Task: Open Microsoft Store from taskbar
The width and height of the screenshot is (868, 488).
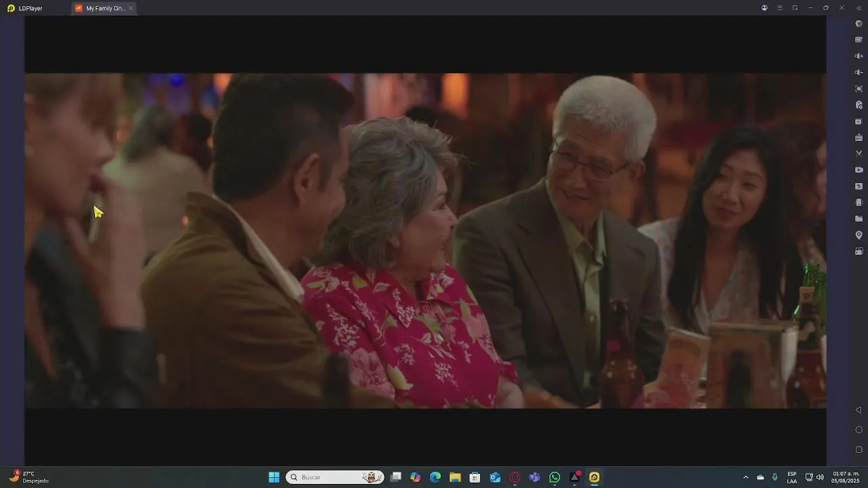Action: (x=475, y=477)
